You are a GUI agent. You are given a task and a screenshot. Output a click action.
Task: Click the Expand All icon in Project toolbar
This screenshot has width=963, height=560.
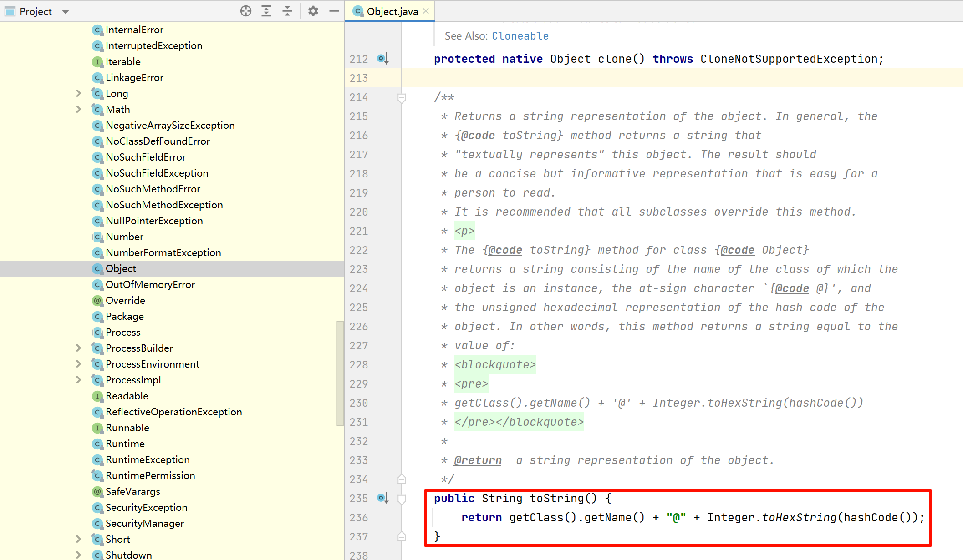click(x=266, y=11)
